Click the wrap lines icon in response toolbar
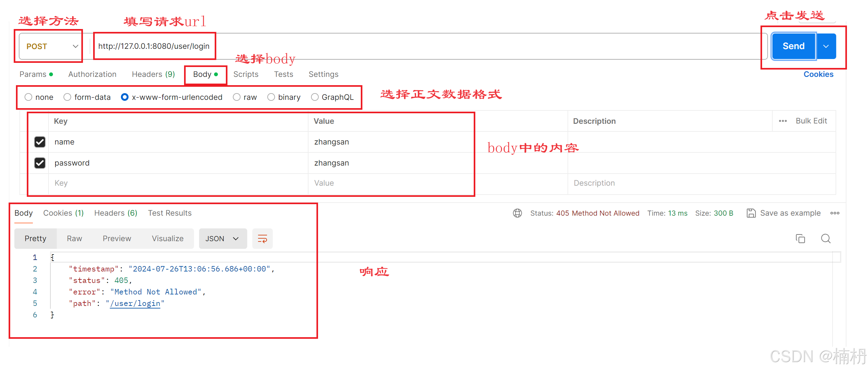This screenshot has height=371, width=868. click(x=262, y=239)
